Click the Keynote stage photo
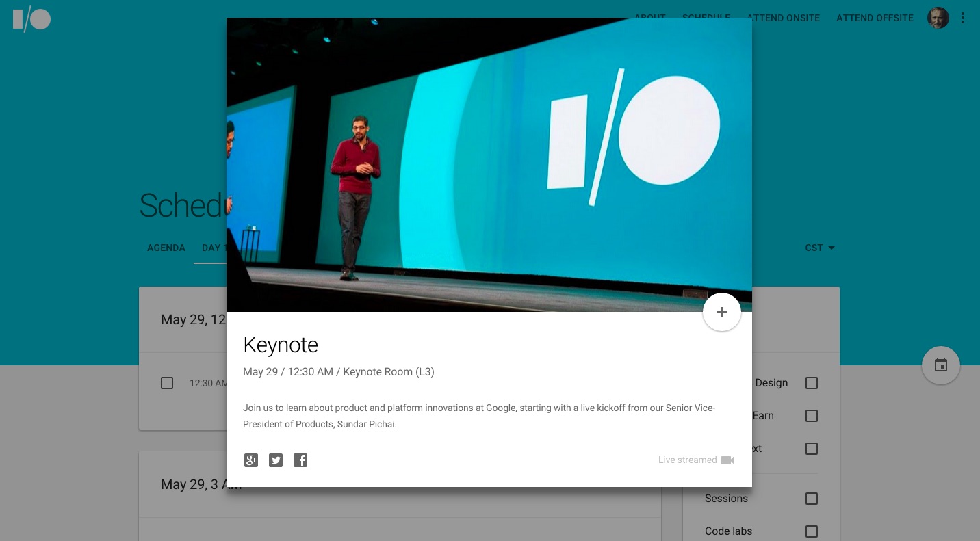Viewport: 980px width, 541px height. coord(489,165)
